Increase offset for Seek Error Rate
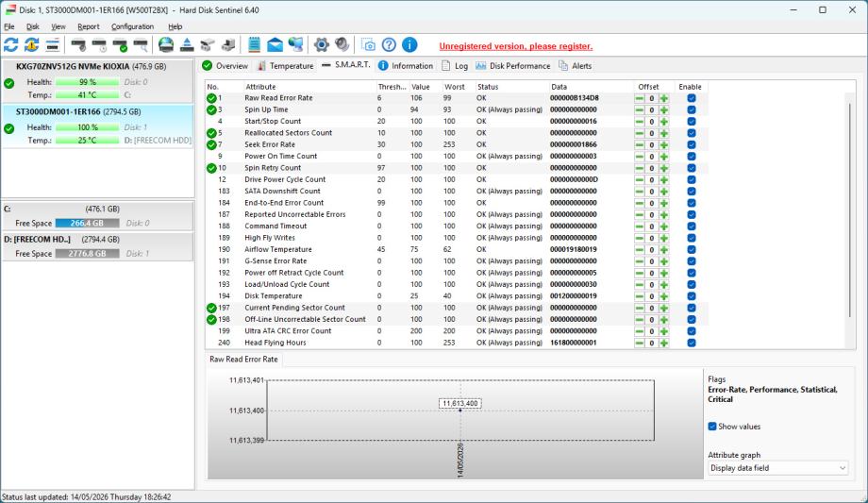The height and width of the screenshot is (503, 868). coord(663,144)
